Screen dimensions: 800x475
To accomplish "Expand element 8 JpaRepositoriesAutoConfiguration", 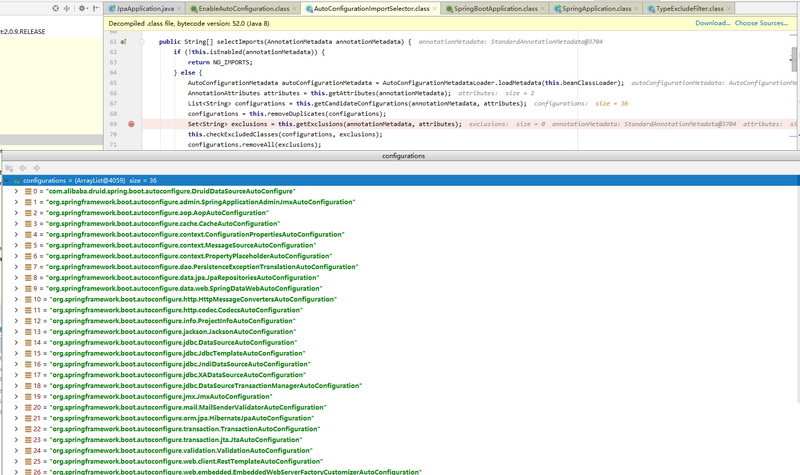I will pos(16,278).
